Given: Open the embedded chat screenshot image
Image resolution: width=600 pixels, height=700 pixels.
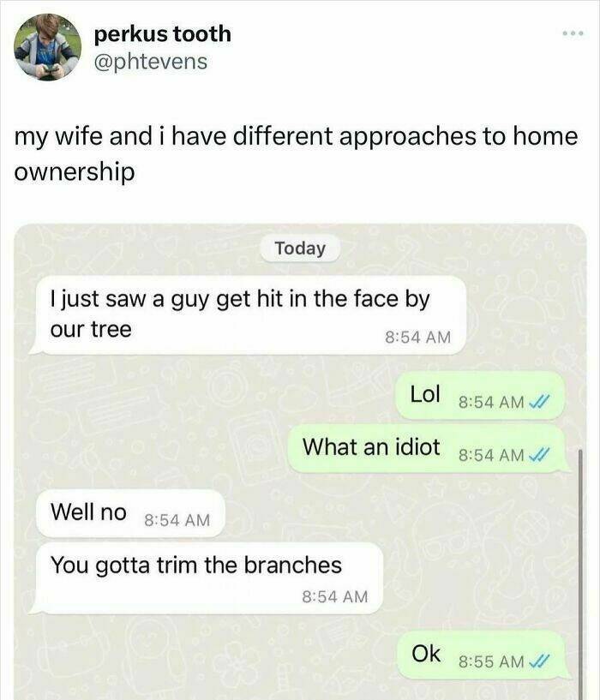Looking at the screenshot, I should coord(300,462).
